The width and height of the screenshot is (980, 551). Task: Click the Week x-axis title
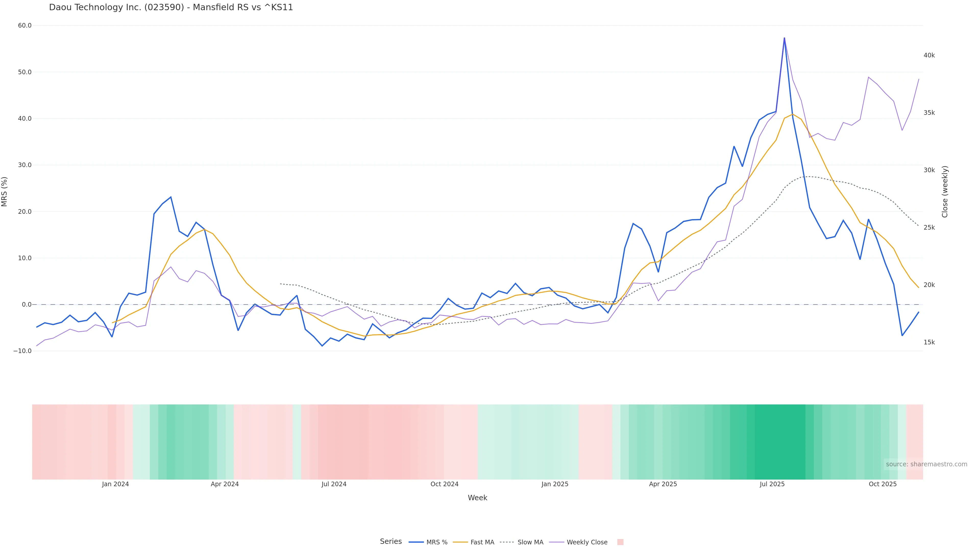tap(477, 498)
